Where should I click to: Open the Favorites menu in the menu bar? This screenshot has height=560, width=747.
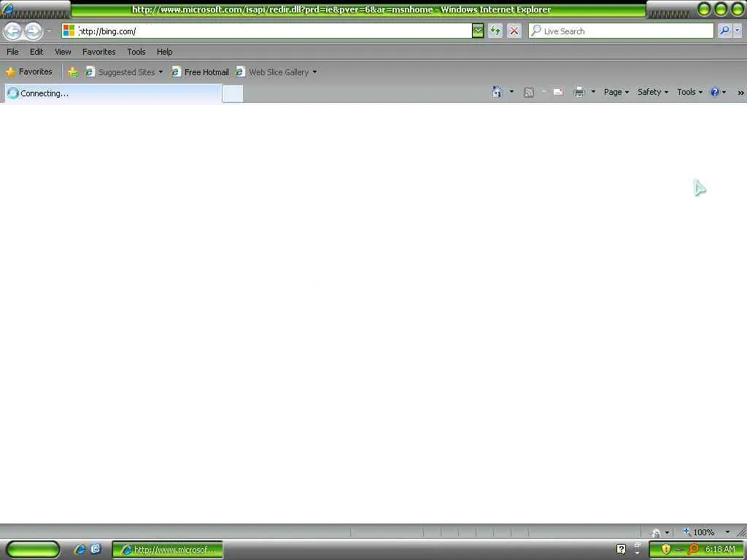click(98, 52)
